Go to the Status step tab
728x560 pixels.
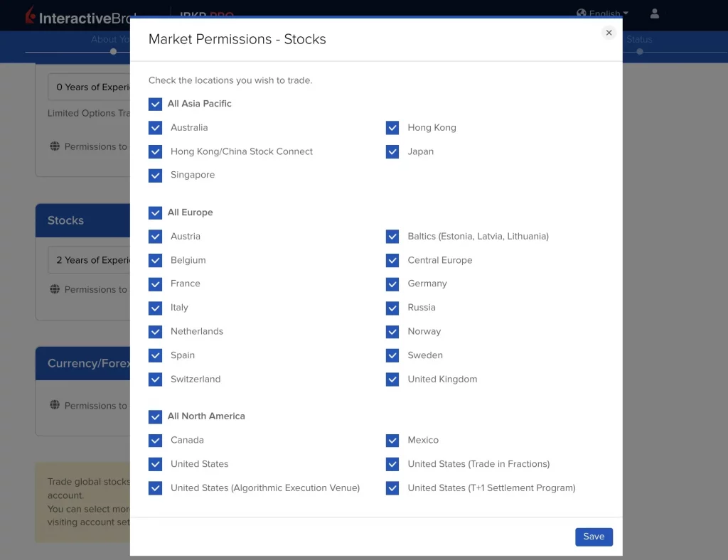tap(638, 41)
